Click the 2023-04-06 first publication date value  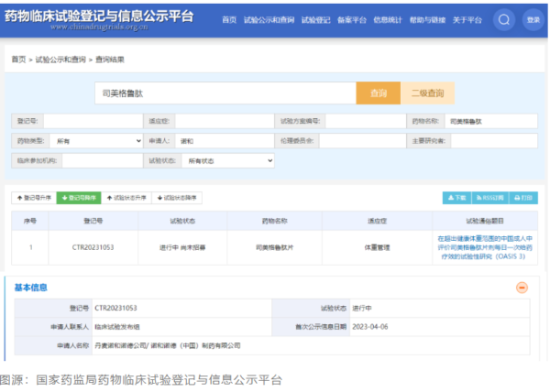click(x=370, y=327)
